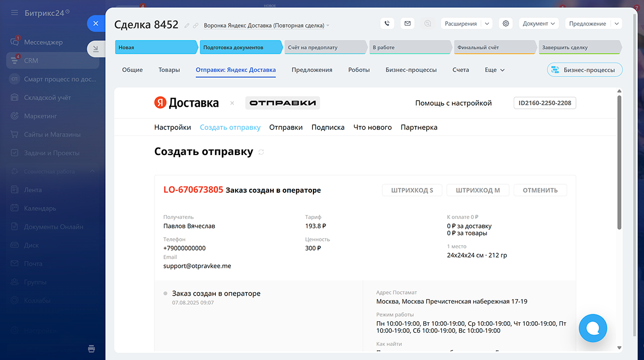Open the Счета tab

click(x=460, y=70)
